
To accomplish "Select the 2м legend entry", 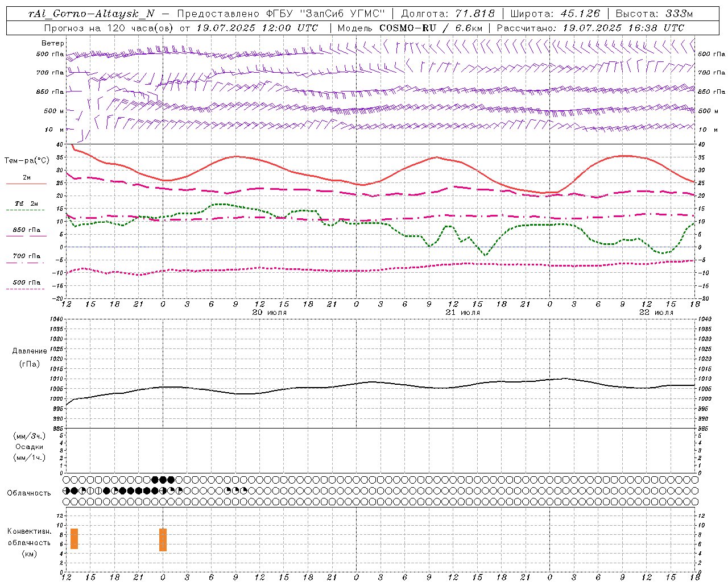I will coord(27,178).
